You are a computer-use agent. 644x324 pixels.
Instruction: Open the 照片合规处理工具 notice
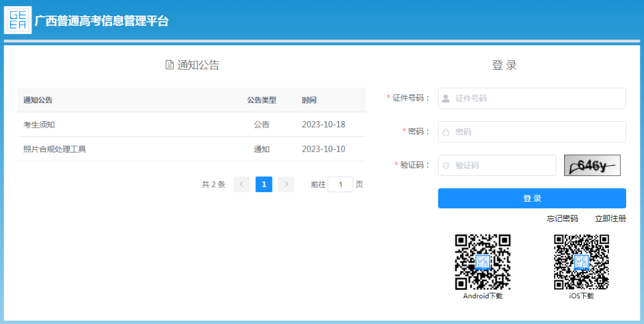tap(55, 149)
